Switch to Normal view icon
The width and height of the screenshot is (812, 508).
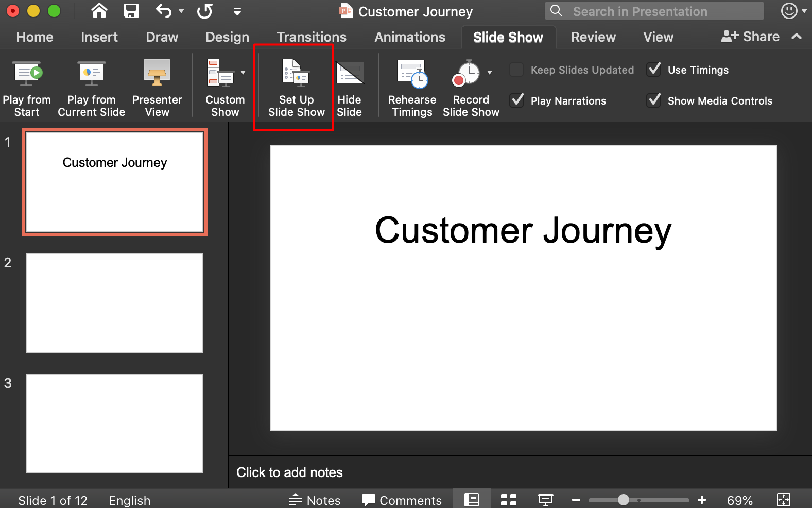tap(472, 499)
